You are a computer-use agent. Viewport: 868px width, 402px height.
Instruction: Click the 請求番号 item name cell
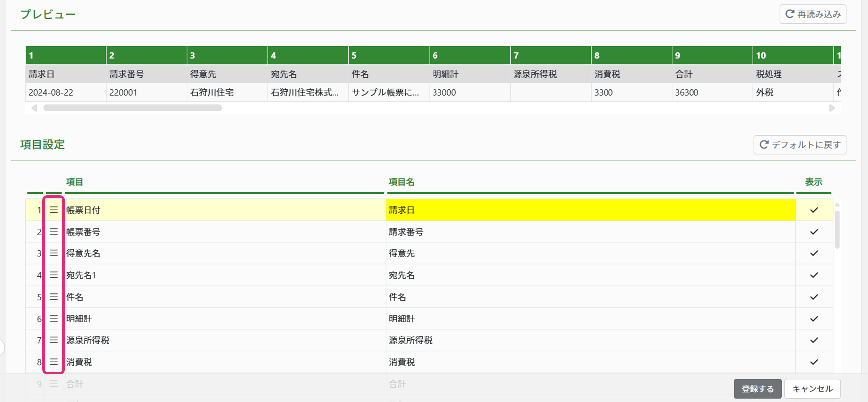[590, 232]
